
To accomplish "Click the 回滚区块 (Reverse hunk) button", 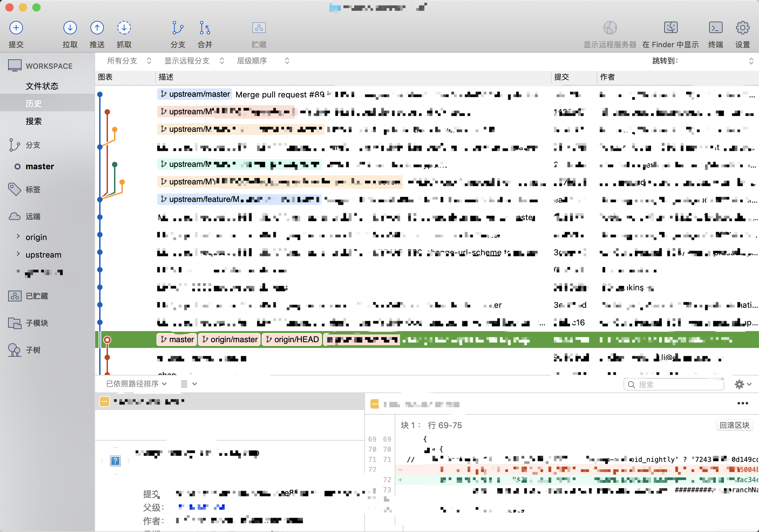I will tap(734, 425).
